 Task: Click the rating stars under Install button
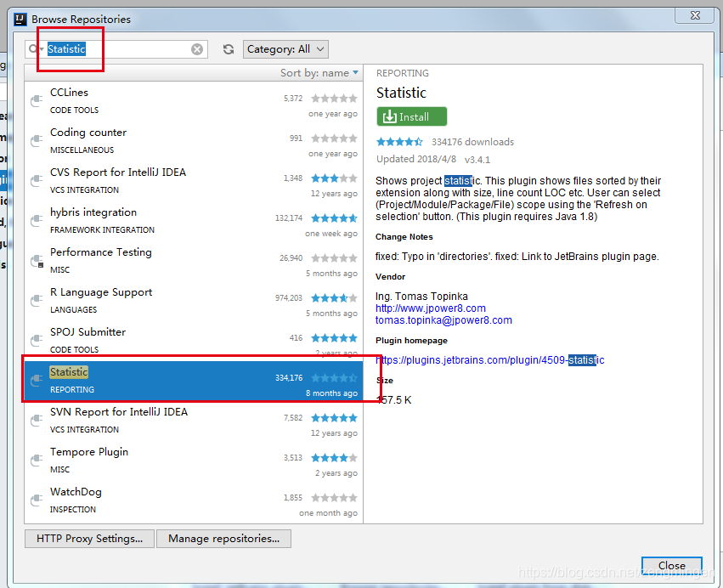pos(399,142)
